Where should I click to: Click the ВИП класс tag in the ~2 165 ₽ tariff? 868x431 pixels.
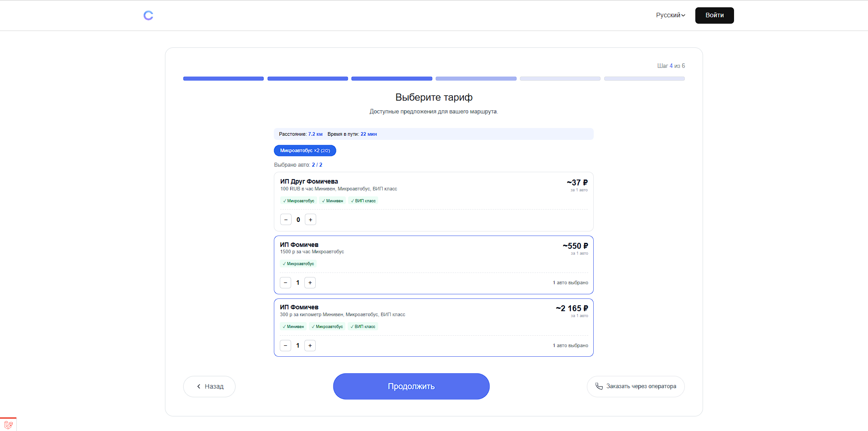pyautogui.click(x=363, y=327)
